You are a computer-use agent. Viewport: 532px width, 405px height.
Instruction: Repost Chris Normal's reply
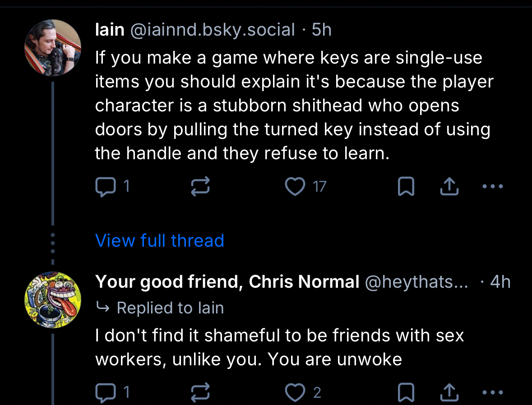[200, 393]
